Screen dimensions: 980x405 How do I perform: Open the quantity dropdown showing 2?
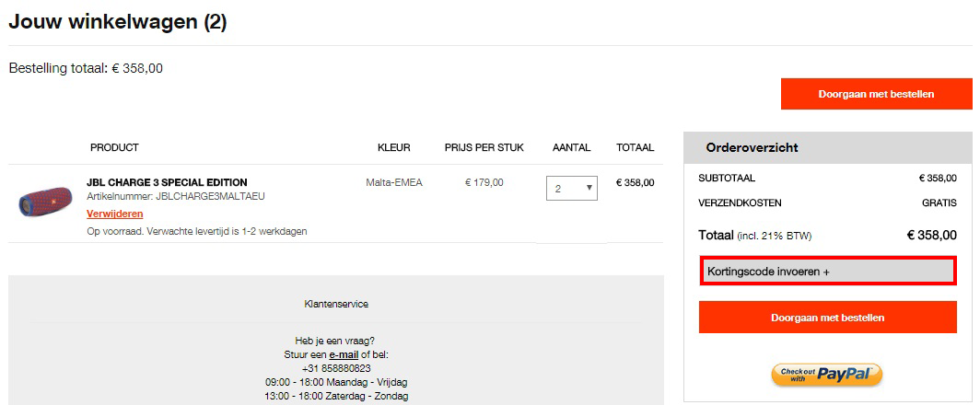click(x=571, y=189)
